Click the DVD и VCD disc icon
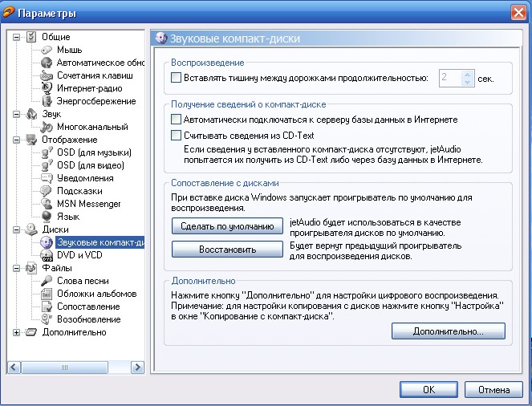 click(x=47, y=255)
